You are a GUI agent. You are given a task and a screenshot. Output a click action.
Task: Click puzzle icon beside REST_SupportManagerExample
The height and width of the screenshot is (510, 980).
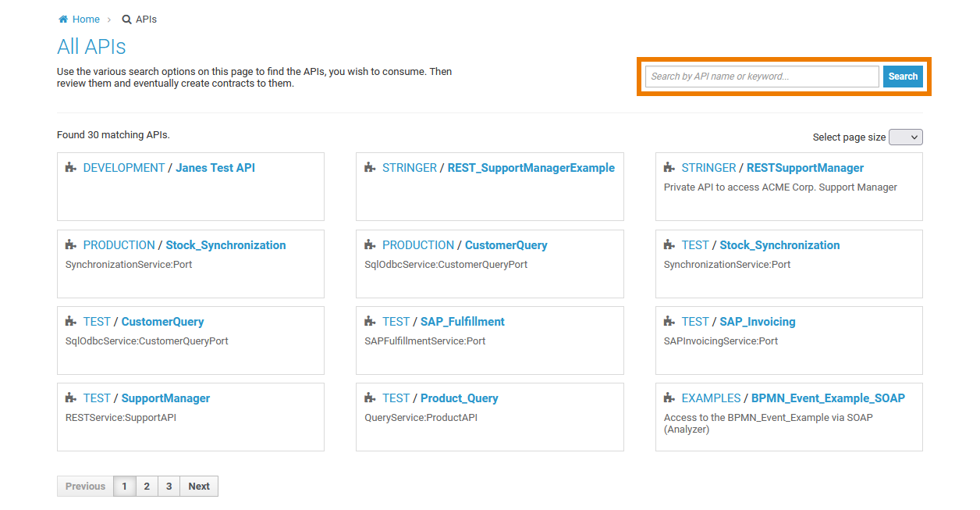pyautogui.click(x=370, y=168)
